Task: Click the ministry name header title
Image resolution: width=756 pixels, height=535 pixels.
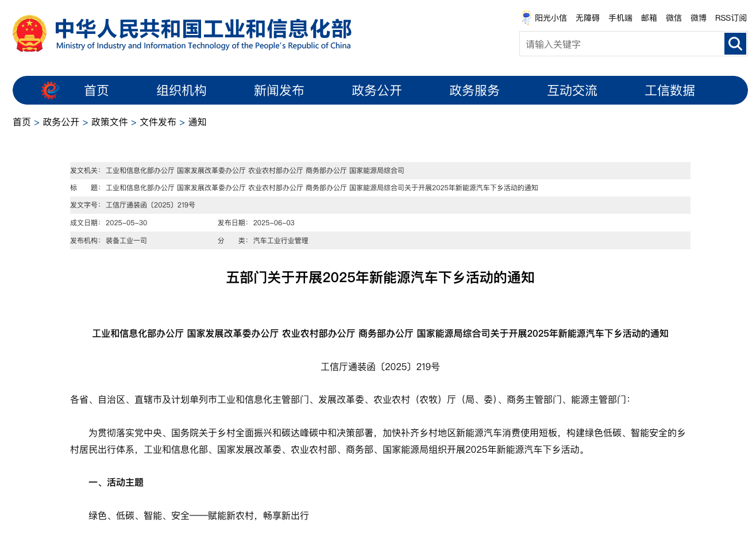Action: click(203, 33)
